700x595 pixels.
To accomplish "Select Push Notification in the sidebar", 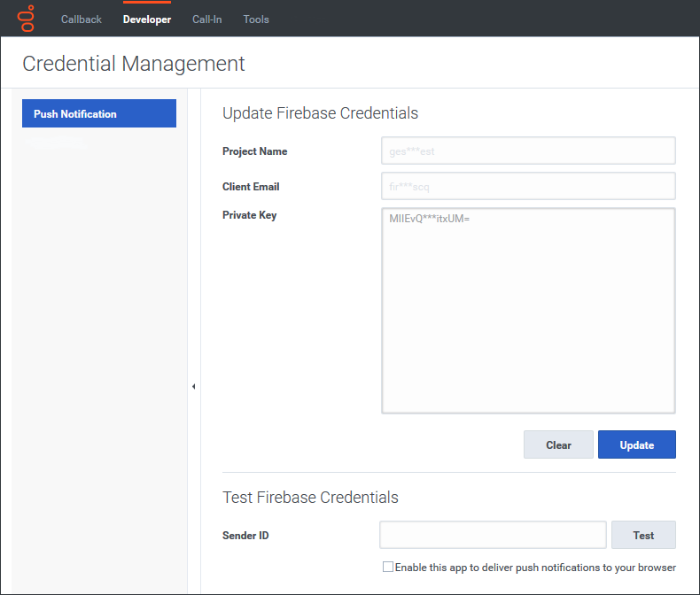I will [x=99, y=114].
